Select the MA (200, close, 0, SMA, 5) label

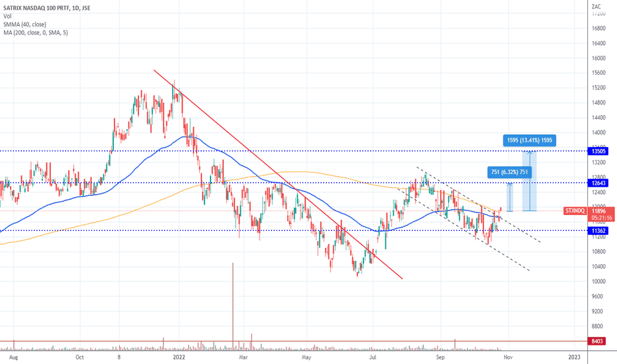point(35,32)
